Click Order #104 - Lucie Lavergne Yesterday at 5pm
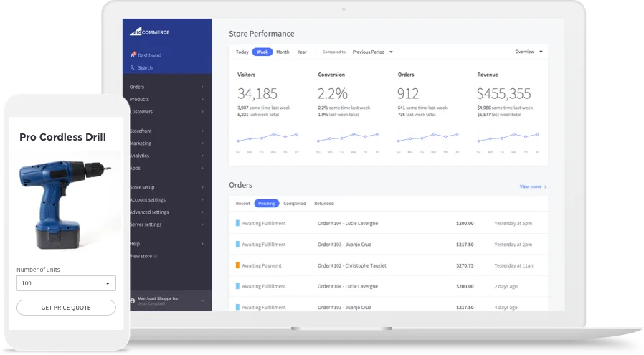Viewport: 644px width, 355px height. click(388, 223)
